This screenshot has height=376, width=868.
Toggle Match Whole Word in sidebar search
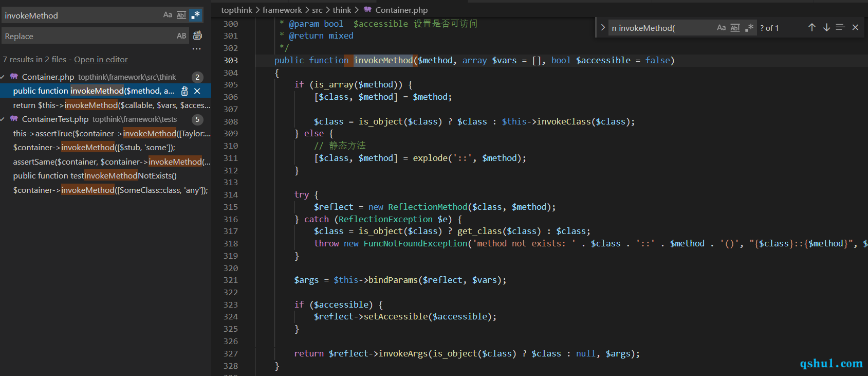tap(181, 15)
